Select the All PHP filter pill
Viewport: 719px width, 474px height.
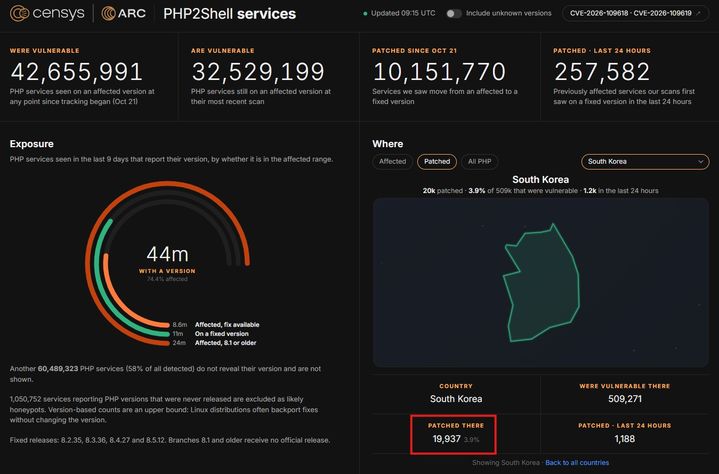(479, 161)
